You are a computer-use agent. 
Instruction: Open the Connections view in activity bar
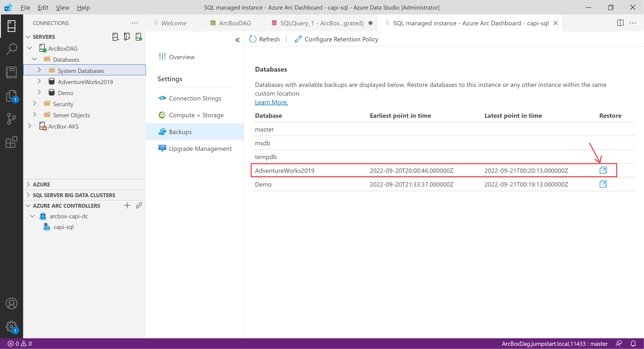(x=12, y=26)
